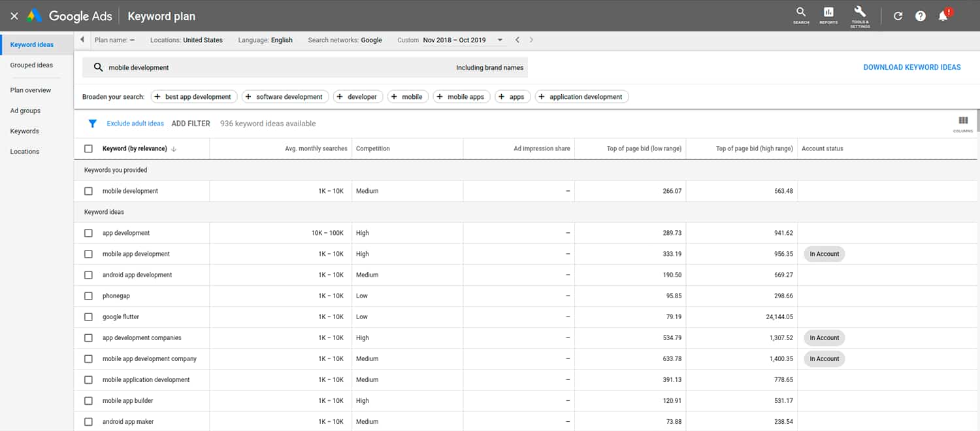980x431 pixels.
Task: Click Download Keyword Ideas
Action: (912, 67)
